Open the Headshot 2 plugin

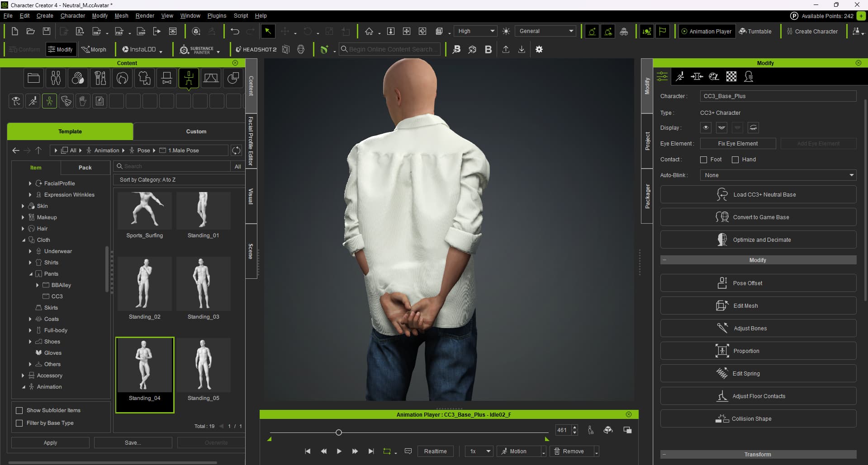pyautogui.click(x=256, y=49)
